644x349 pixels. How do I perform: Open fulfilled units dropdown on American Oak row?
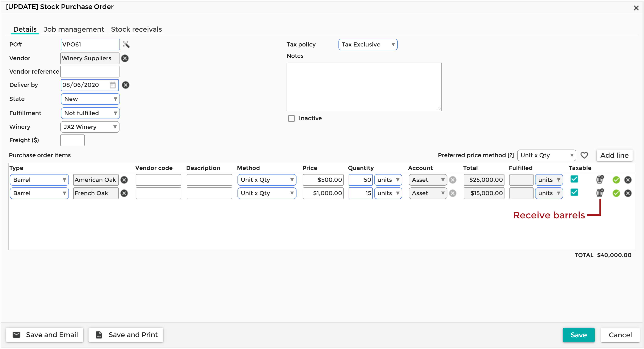(549, 180)
